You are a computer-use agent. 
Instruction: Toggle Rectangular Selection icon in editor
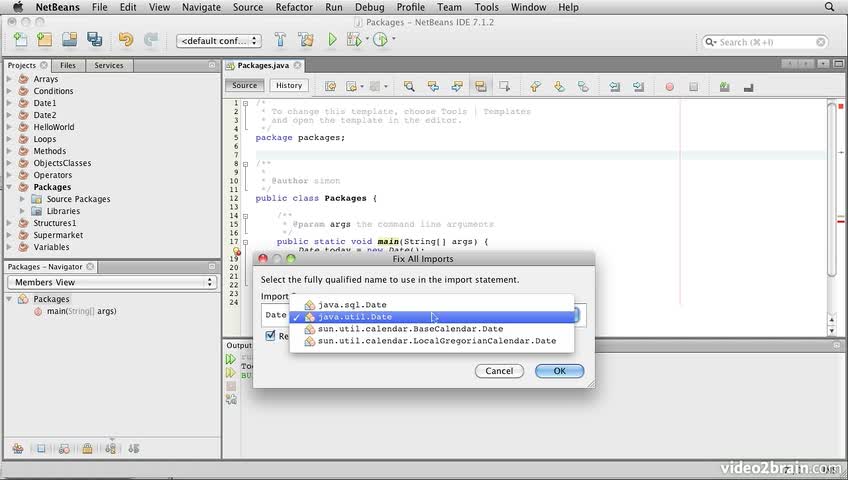pos(505,86)
